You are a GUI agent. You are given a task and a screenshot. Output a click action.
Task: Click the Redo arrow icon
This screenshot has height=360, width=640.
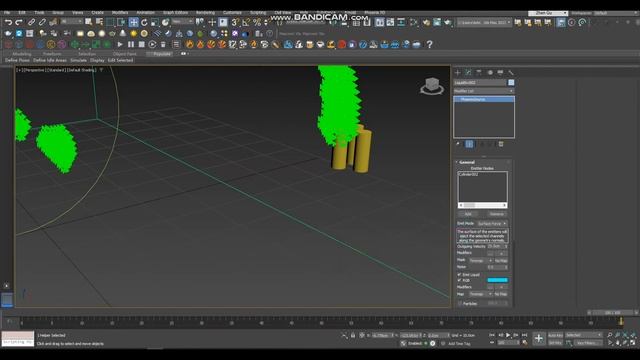pos(19,22)
